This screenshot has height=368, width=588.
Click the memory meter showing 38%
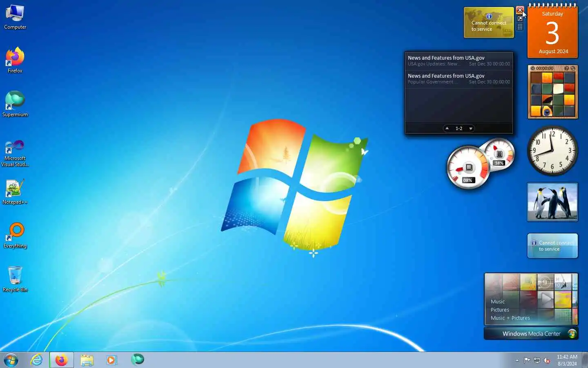[x=500, y=154]
